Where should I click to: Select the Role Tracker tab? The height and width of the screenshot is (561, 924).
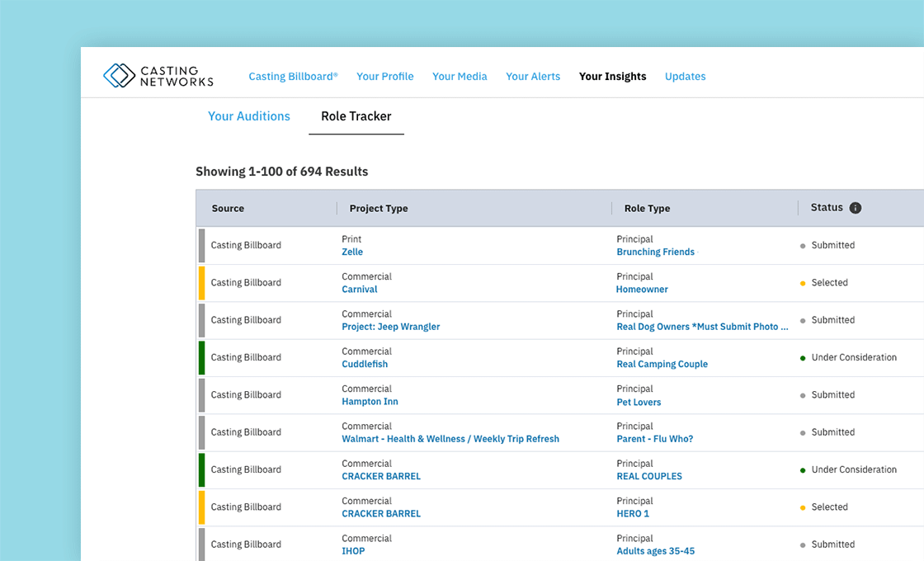point(356,116)
